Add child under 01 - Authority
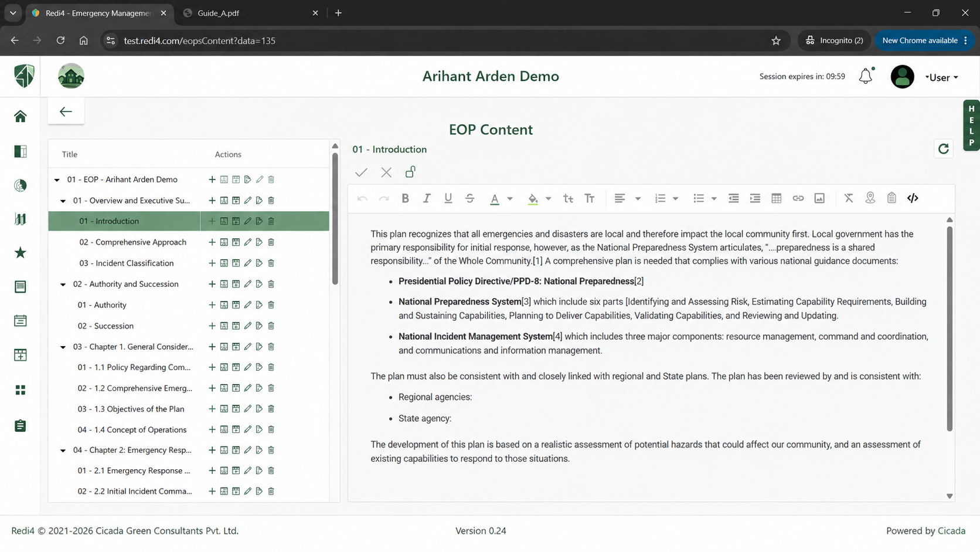Viewport: 980px width, 552px height. [x=212, y=305]
